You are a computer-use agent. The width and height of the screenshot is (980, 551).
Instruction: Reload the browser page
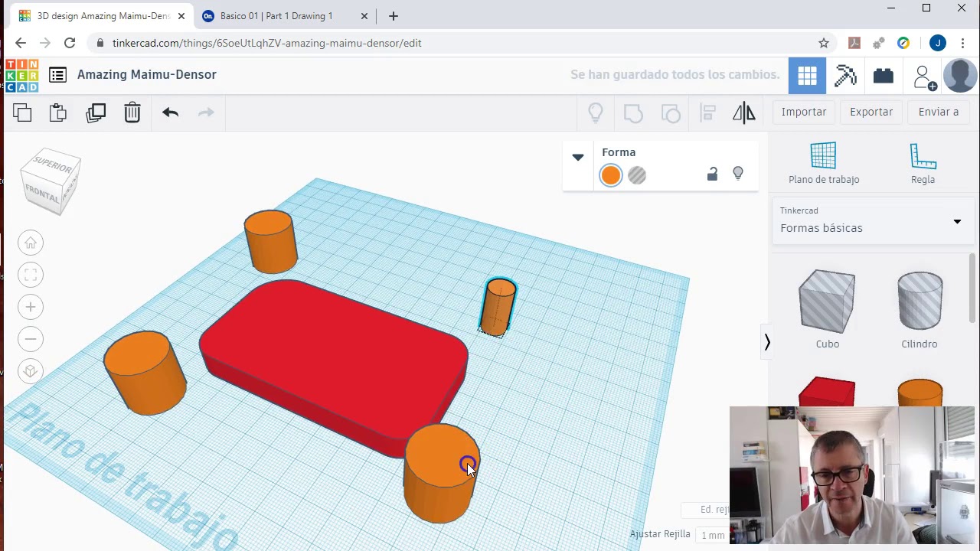pos(70,43)
